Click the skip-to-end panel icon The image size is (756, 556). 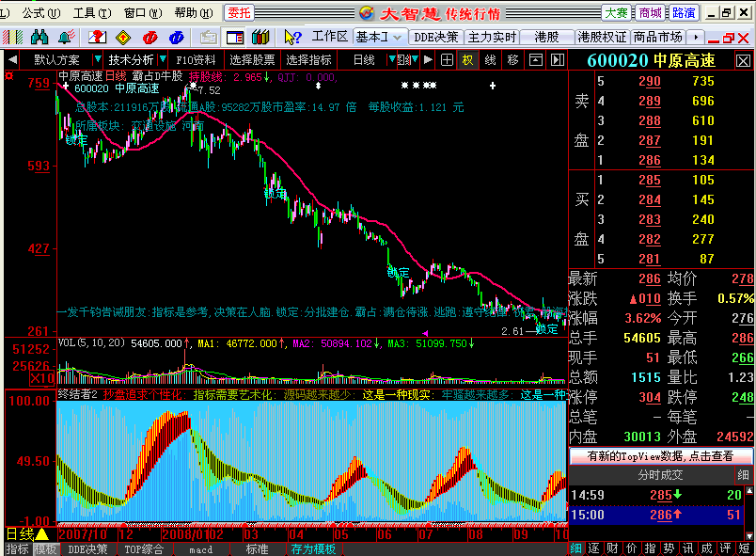pyautogui.click(x=558, y=60)
